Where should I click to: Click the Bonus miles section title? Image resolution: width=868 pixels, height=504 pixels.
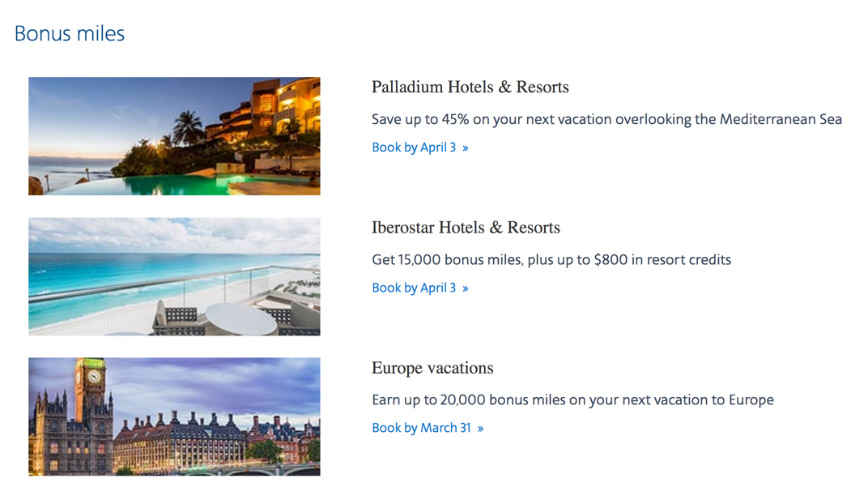(x=70, y=34)
